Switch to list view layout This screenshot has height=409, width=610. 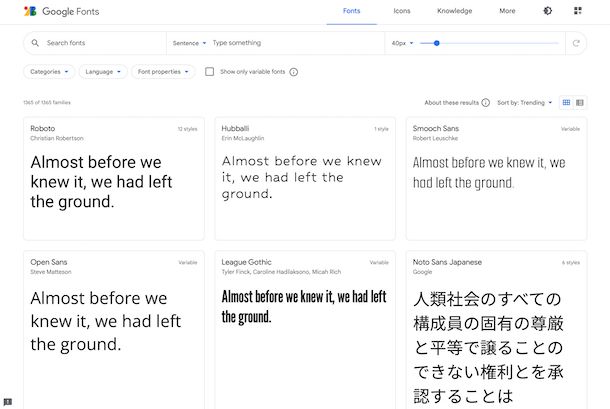coord(580,103)
